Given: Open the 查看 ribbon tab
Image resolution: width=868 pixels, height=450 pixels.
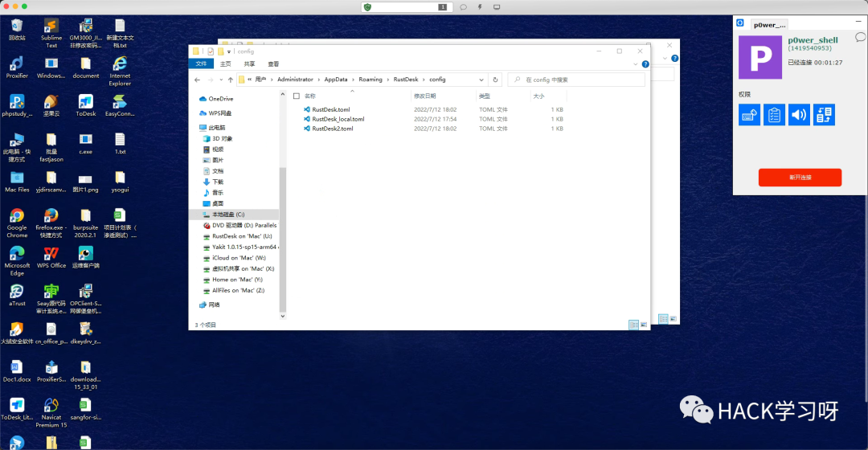Looking at the screenshot, I should tap(273, 63).
